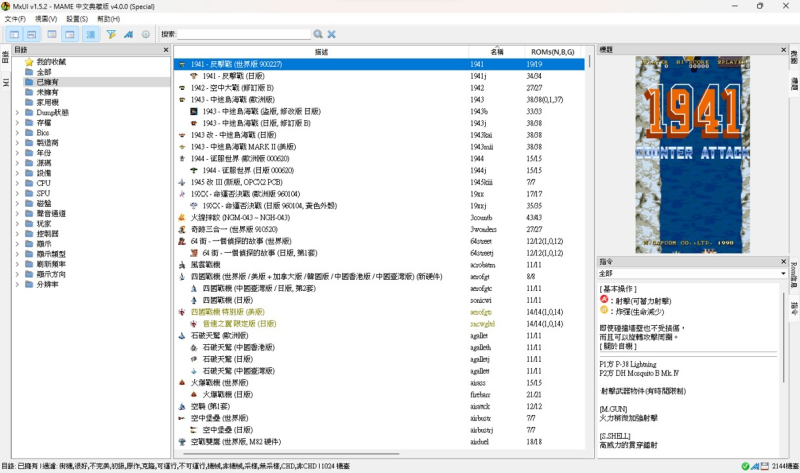Click the game icon of the 1945kiii row
Screen dimensions: 800x473
point(182,182)
